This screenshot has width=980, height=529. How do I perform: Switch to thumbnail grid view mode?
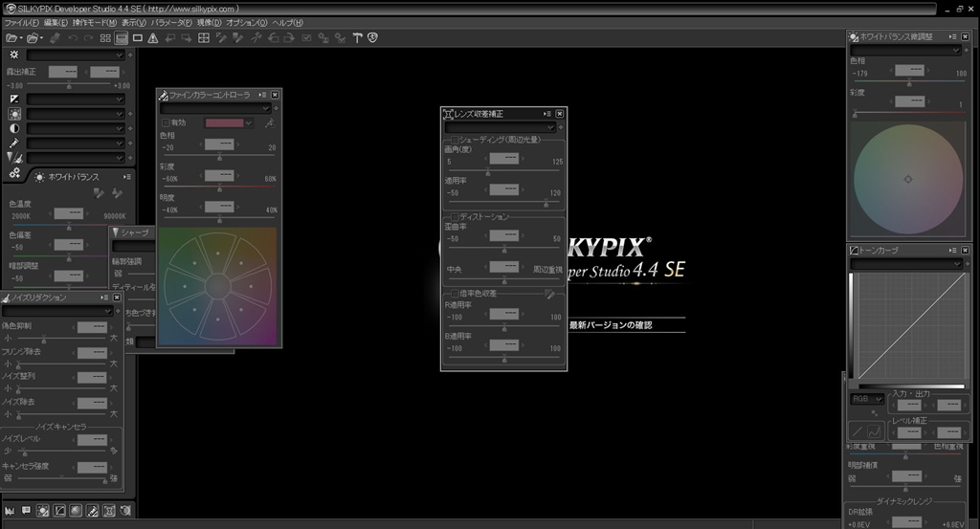(x=105, y=38)
